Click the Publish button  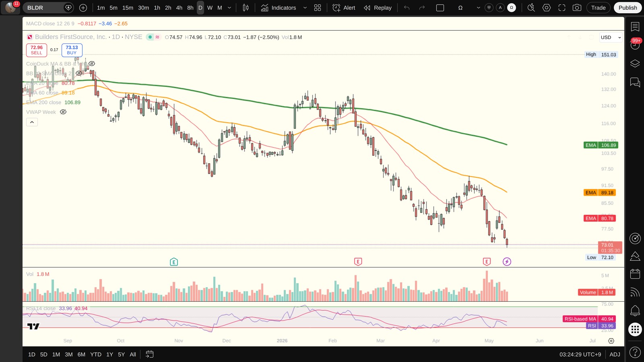[627, 8]
